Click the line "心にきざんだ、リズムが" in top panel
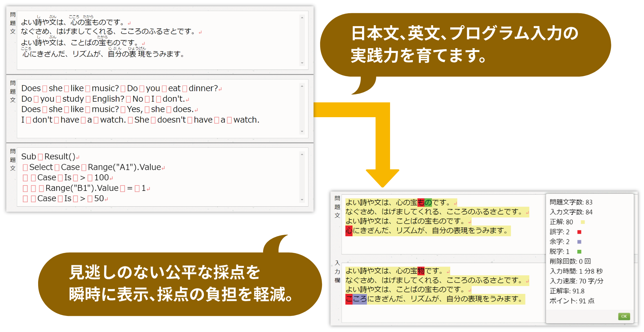Image resolution: width=644 pixels, height=332 pixels. point(103,53)
